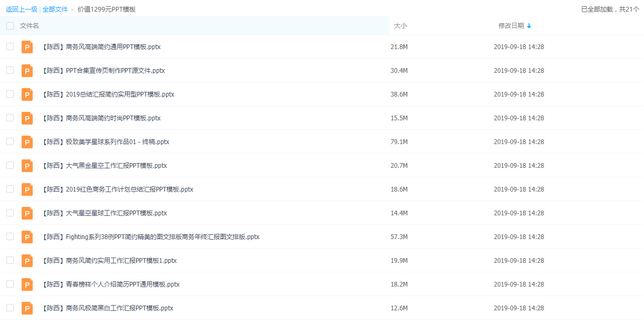The height and width of the screenshot is (323, 644).
Task: Click the icon for Fighting系列38例PPT file
Action: [27, 237]
